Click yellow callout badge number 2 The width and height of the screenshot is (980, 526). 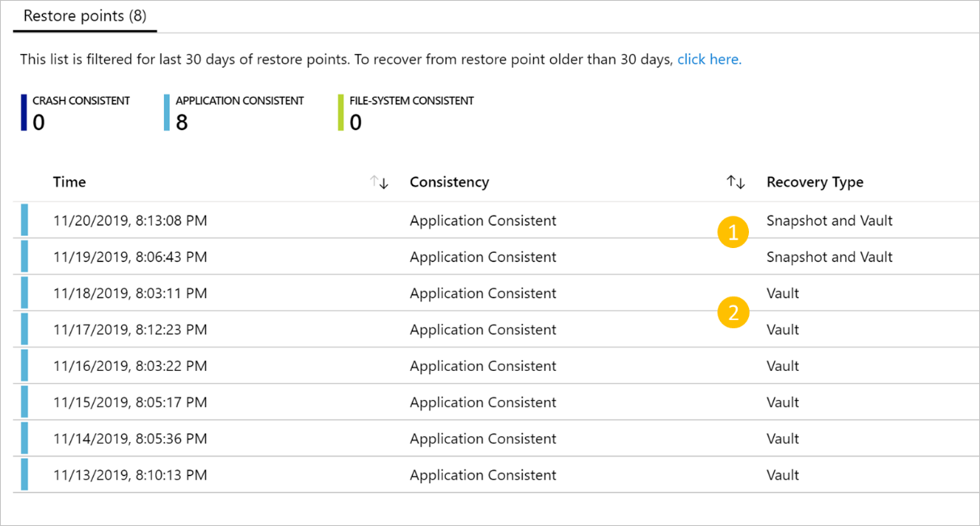tap(733, 313)
